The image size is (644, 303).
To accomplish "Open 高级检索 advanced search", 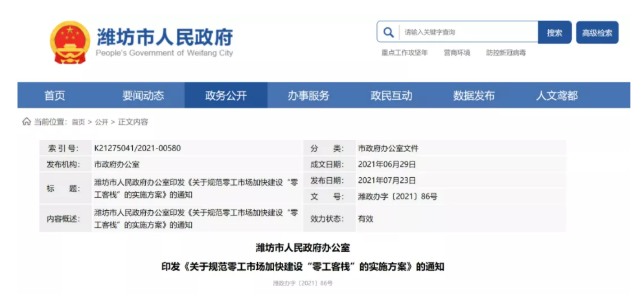I will point(597,32).
